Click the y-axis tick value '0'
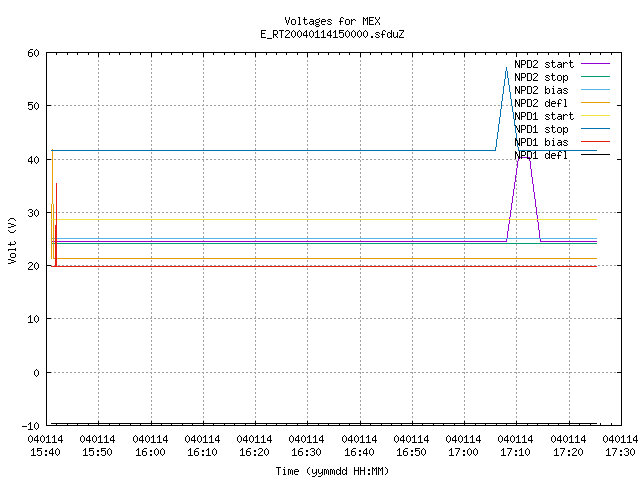This screenshot has height=480, width=640. coord(36,373)
